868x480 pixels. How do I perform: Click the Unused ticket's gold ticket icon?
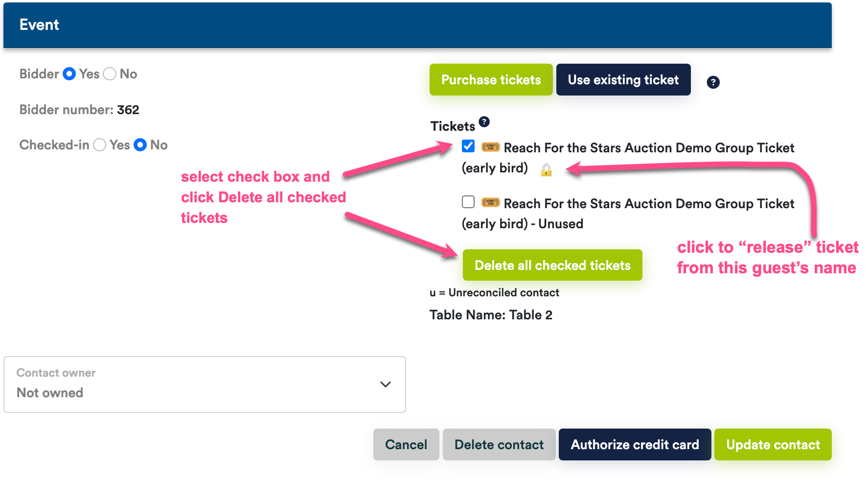[x=490, y=202]
